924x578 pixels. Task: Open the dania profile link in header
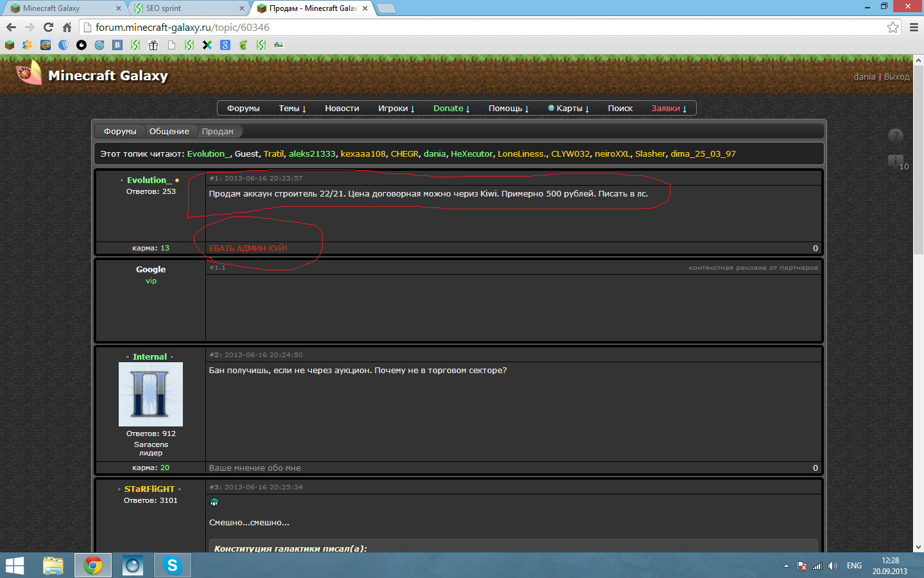pos(864,76)
